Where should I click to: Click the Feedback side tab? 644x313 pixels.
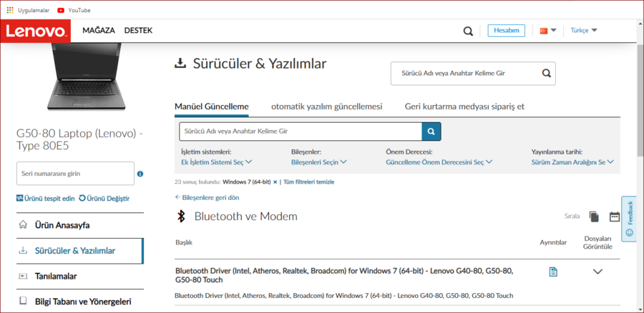click(x=629, y=219)
